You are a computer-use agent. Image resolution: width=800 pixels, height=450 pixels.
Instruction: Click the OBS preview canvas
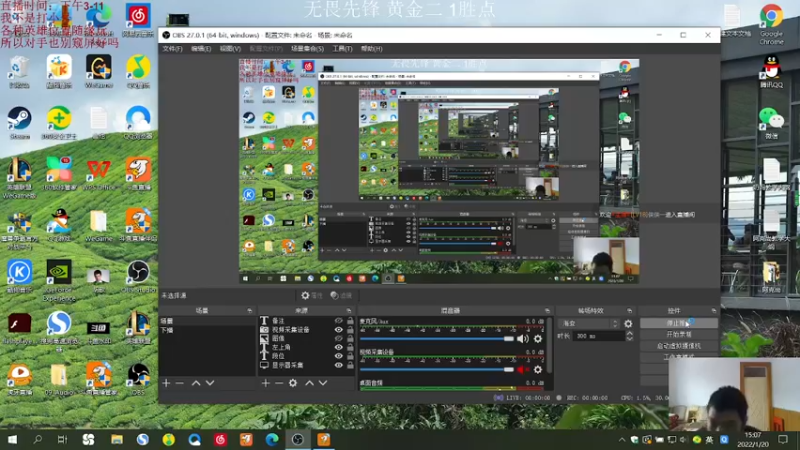tap(439, 171)
